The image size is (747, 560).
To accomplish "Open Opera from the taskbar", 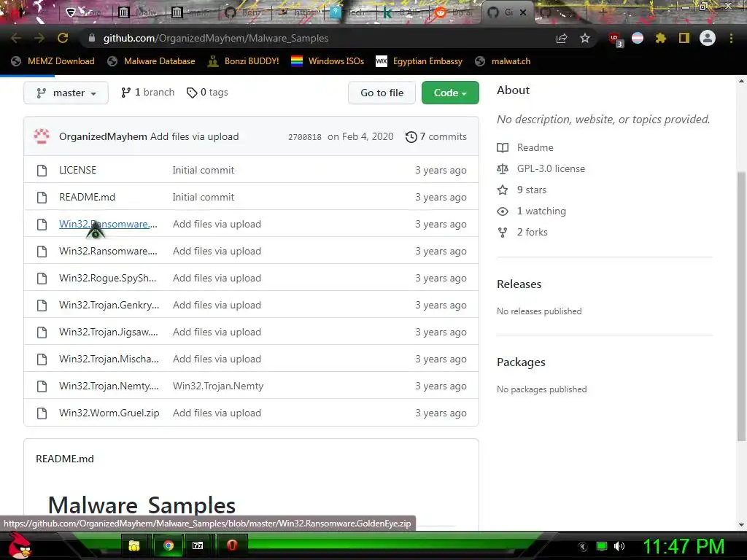I will (x=232, y=545).
